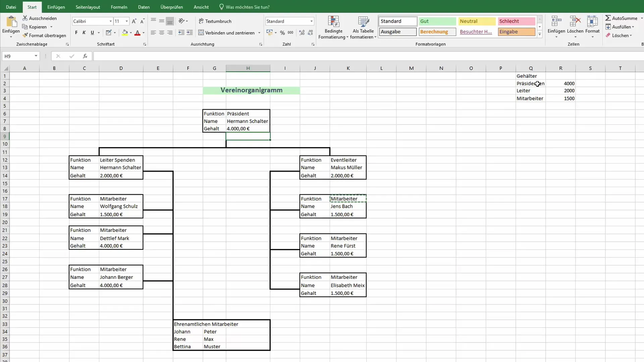644x362 pixels.
Task: Align text to top
Action: 153,21
